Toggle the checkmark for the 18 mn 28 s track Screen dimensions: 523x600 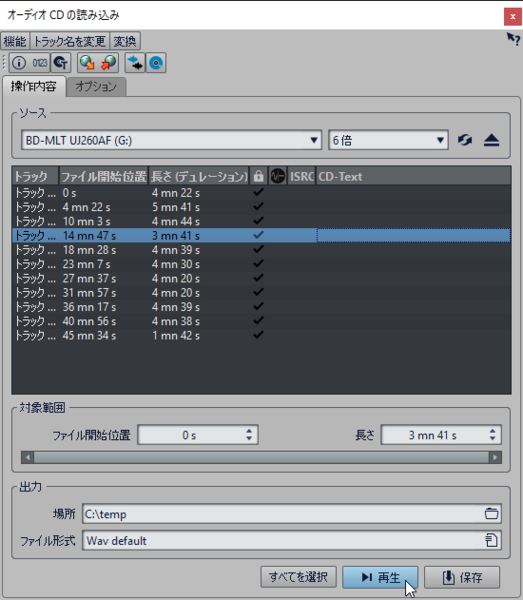[258, 249]
